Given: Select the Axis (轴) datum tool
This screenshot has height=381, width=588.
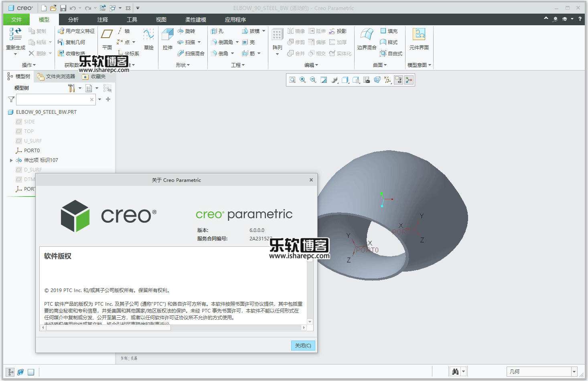Looking at the screenshot, I should click(124, 31).
